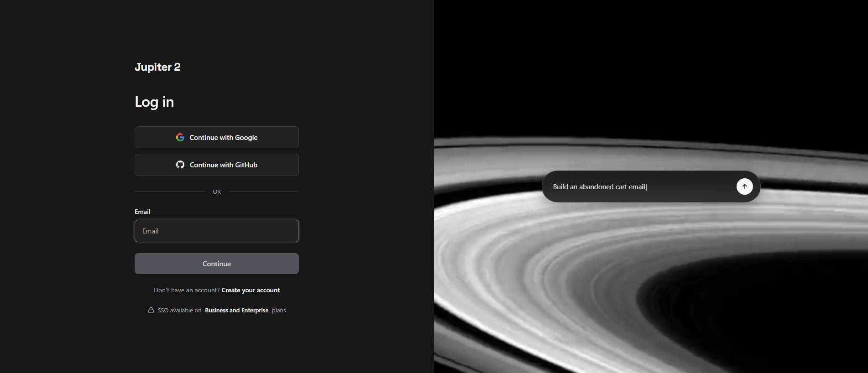Click the Log in heading

click(154, 102)
